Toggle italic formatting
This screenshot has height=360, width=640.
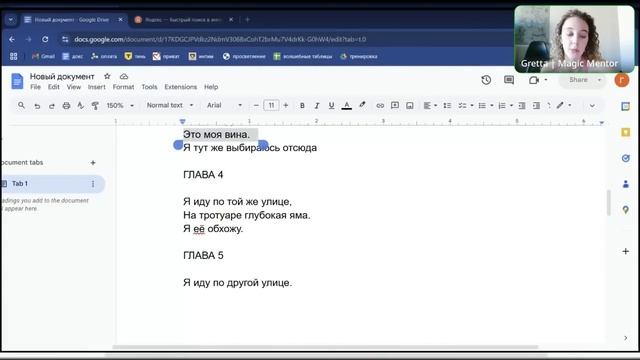pos(317,106)
